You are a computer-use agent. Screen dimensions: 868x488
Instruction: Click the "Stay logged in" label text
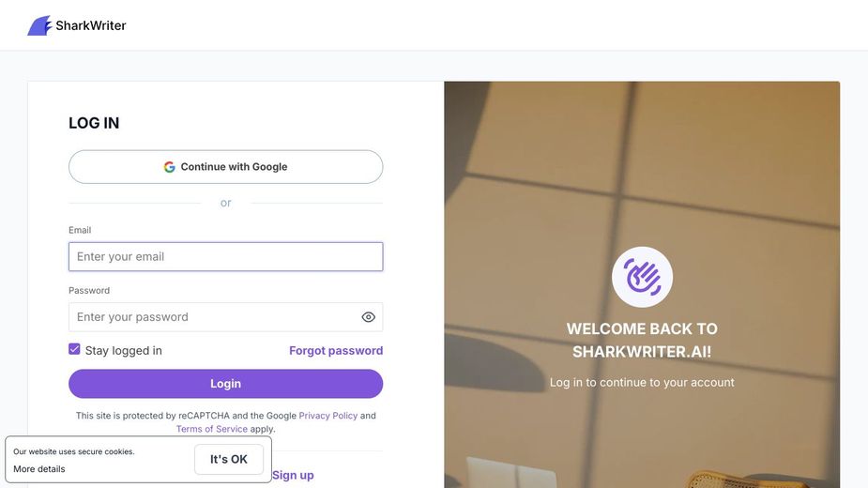pyautogui.click(x=124, y=350)
